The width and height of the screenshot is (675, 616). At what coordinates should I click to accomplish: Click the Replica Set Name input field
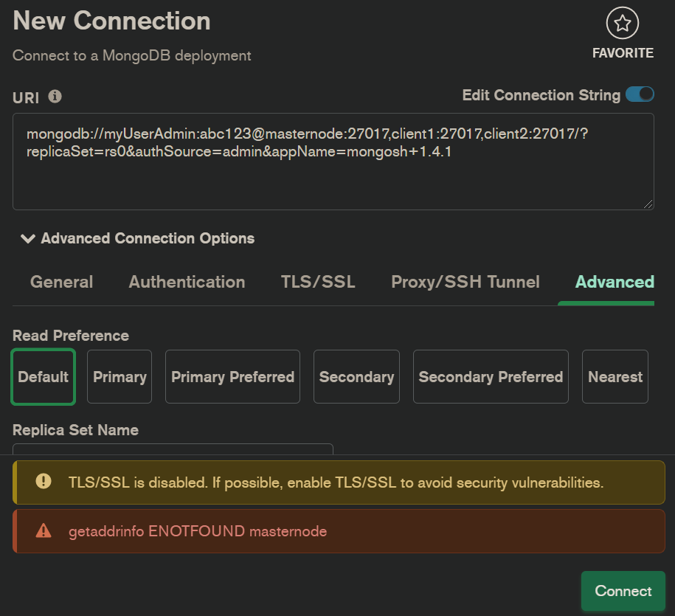tap(173, 449)
